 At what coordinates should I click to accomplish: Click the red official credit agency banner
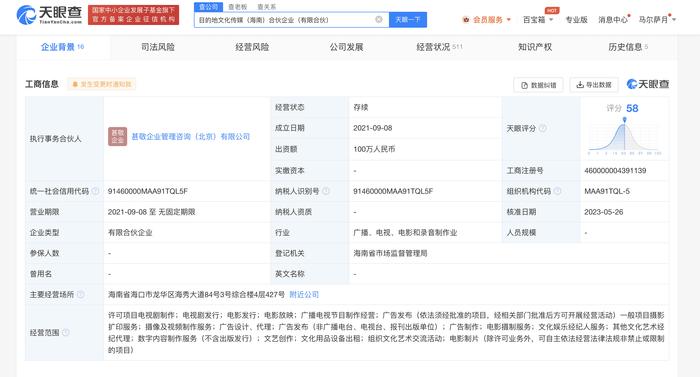click(133, 15)
